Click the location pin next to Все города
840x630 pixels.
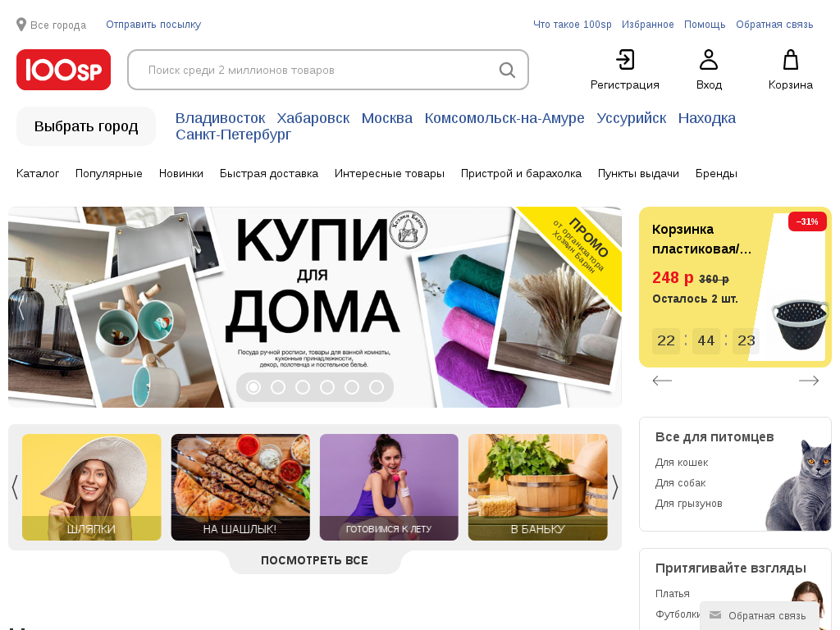tap(21, 25)
